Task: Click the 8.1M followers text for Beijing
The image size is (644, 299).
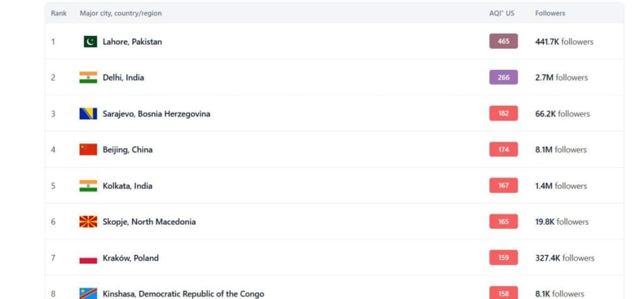Action: (x=560, y=150)
